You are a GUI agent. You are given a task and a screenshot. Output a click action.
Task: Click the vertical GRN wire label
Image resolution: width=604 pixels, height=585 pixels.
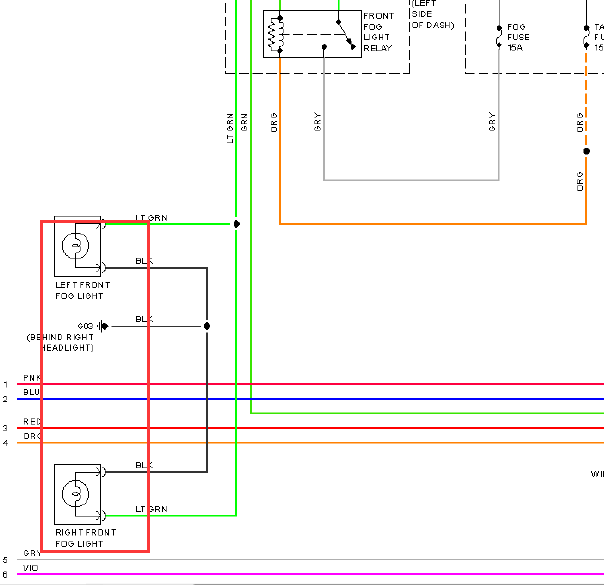tap(244, 122)
